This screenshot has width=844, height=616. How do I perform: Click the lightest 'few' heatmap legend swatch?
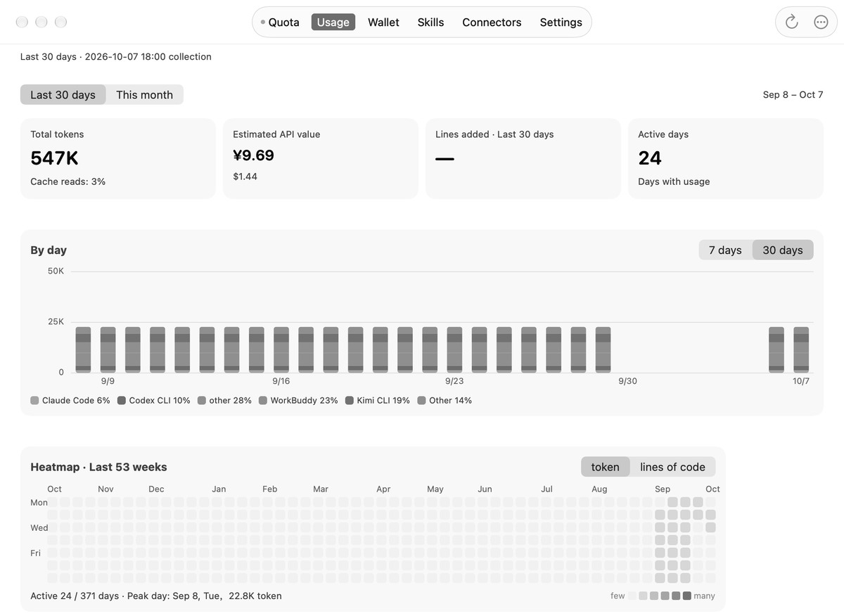tap(632, 596)
